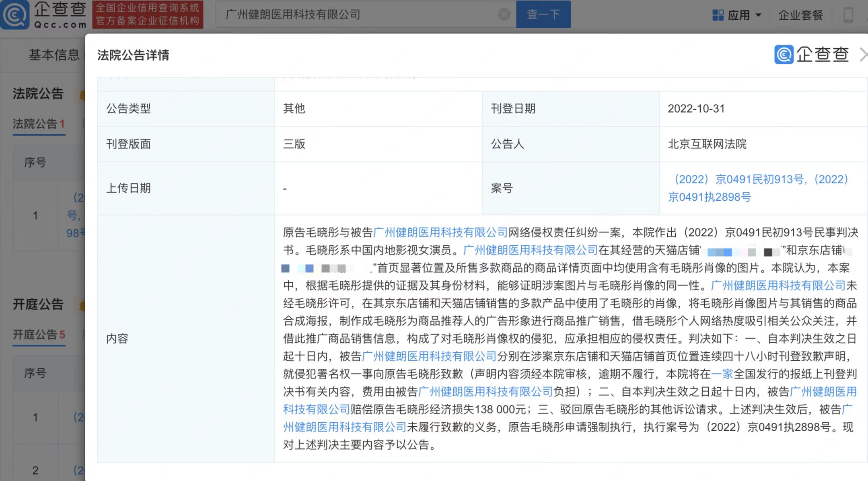Click the 上传日期 label cell
The height and width of the screenshot is (481, 868).
coord(186,188)
